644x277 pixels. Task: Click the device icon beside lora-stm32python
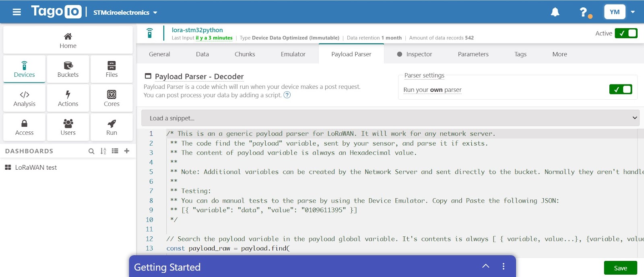[150, 33]
